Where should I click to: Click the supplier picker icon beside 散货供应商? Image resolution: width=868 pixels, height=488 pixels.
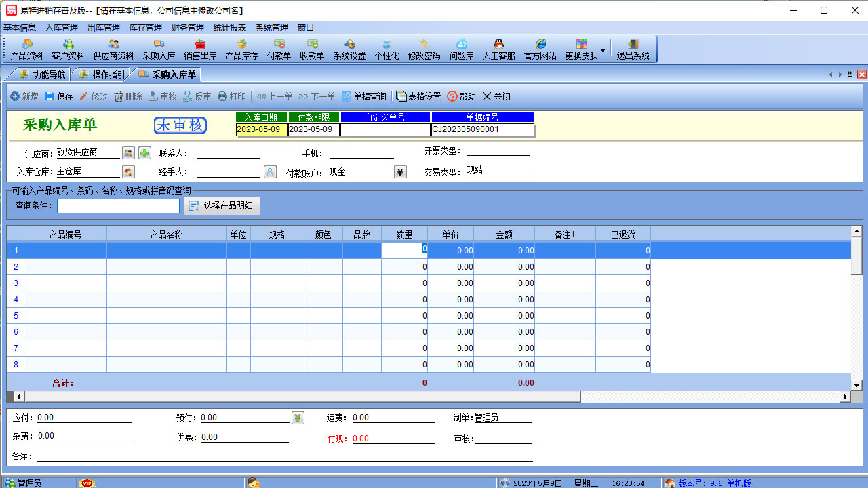[x=128, y=153]
